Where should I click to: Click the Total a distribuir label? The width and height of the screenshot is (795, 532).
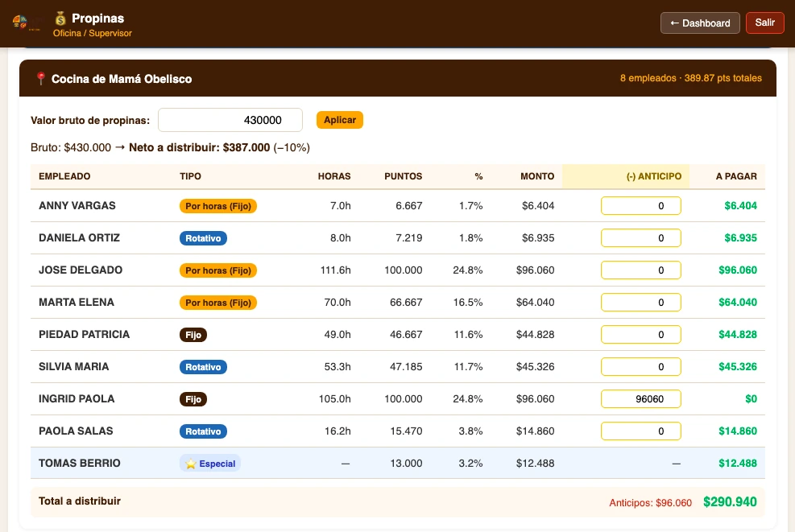click(x=80, y=501)
